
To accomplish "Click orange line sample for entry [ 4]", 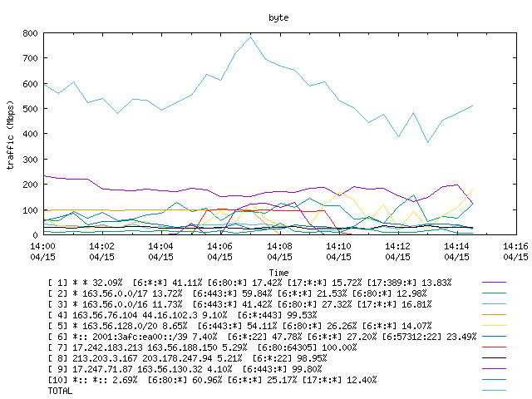I will coord(494,315).
